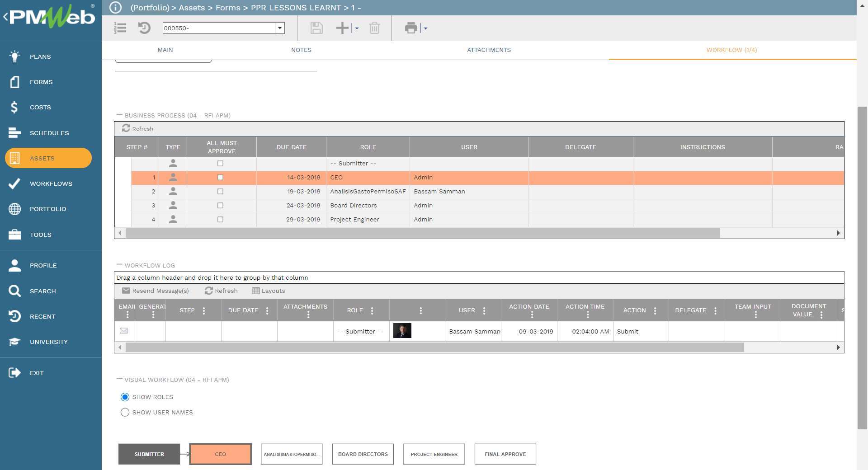This screenshot has width=868, height=470.
Task: Open Portfolio globe in sidebar
Action: (14, 209)
